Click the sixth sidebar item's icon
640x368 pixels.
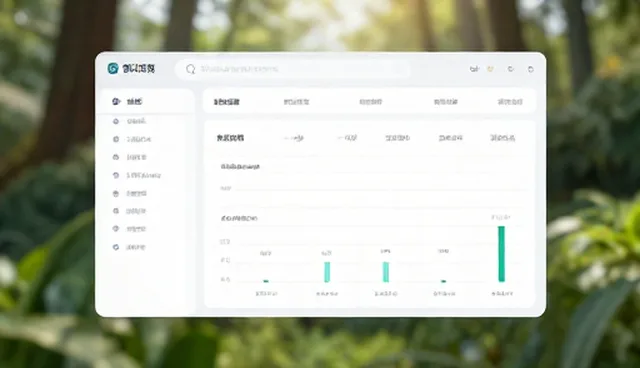tap(116, 193)
